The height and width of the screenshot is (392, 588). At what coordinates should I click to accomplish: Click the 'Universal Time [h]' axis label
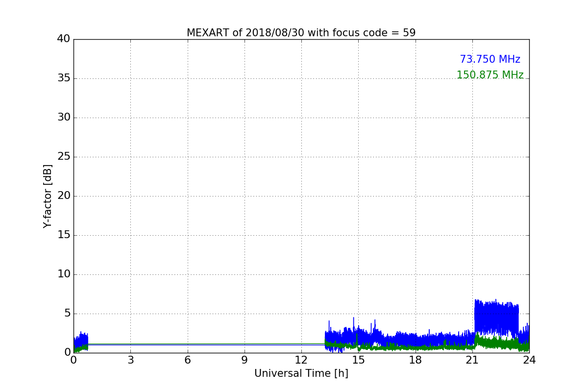pos(301,373)
